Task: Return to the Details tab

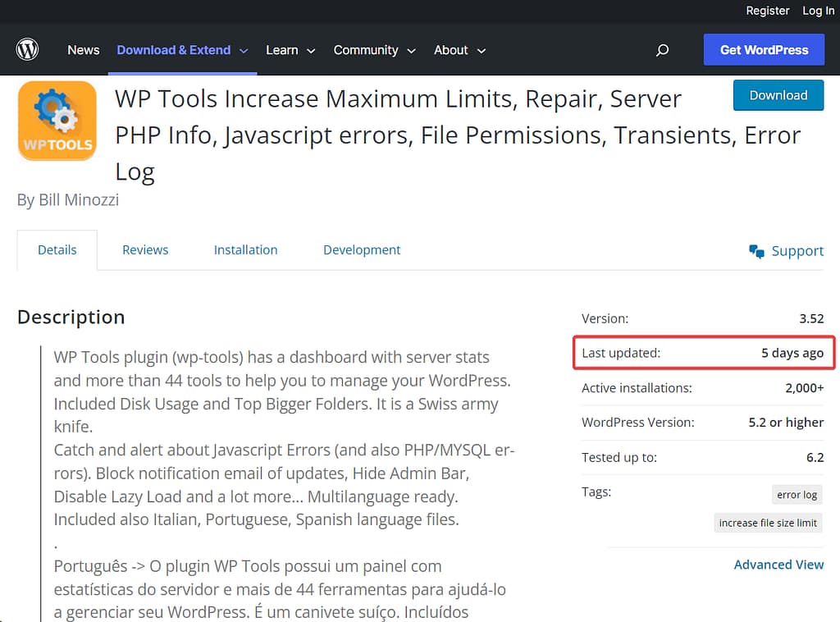Action: pyautogui.click(x=57, y=249)
